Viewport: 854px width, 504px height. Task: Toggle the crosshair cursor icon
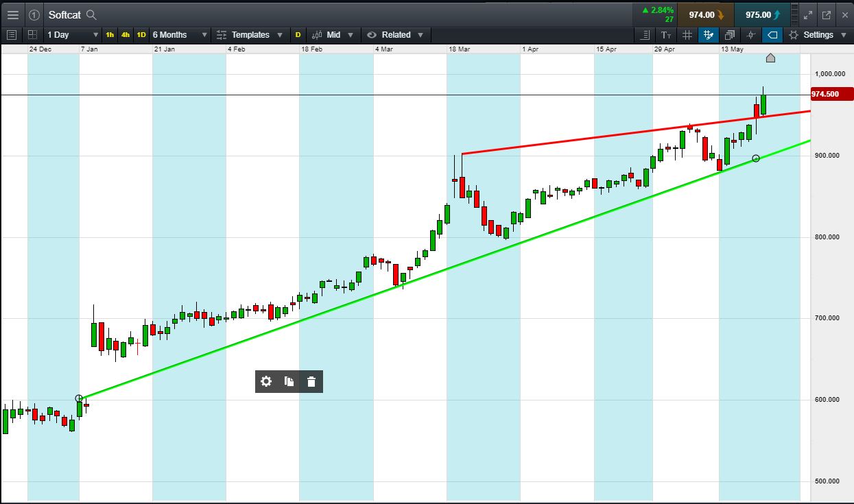click(751, 34)
